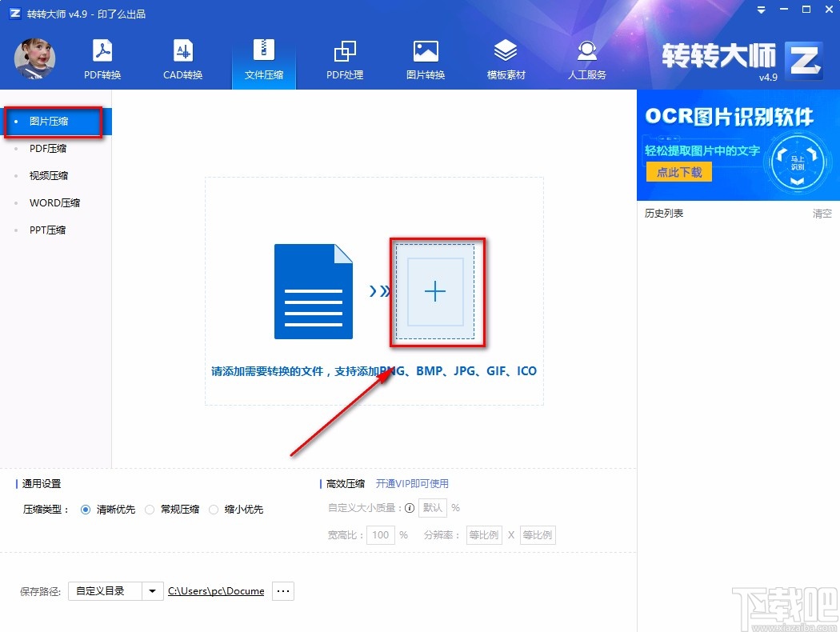Click the plus area to add files
The image size is (840, 632).
tap(436, 291)
